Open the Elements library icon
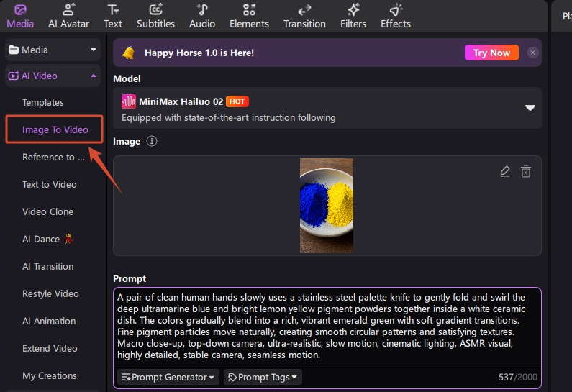The height and width of the screenshot is (392, 572). (249, 9)
